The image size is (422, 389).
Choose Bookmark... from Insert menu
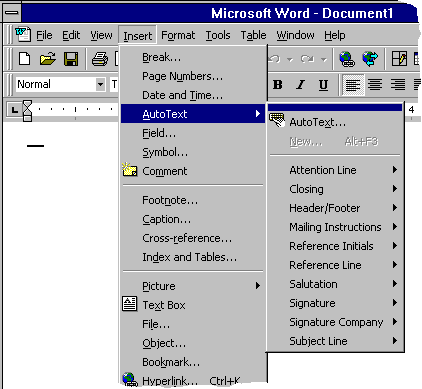(193, 362)
